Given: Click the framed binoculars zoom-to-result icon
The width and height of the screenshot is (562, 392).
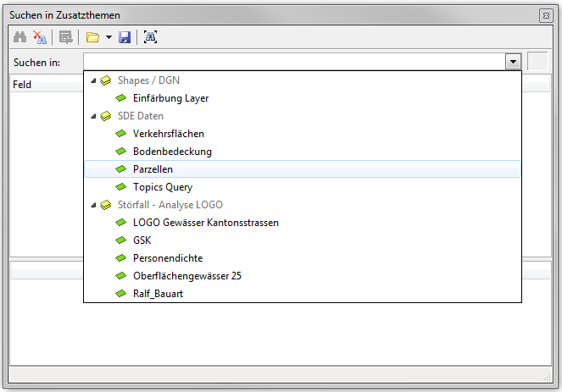Looking at the screenshot, I should (x=150, y=37).
